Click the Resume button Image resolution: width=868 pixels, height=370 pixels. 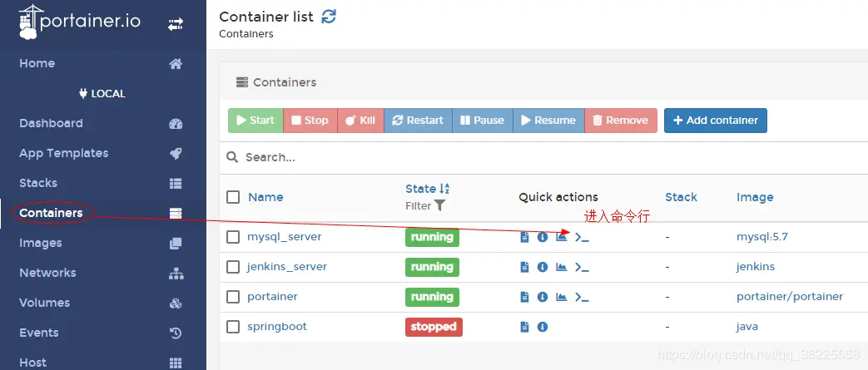[x=548, y=120]
